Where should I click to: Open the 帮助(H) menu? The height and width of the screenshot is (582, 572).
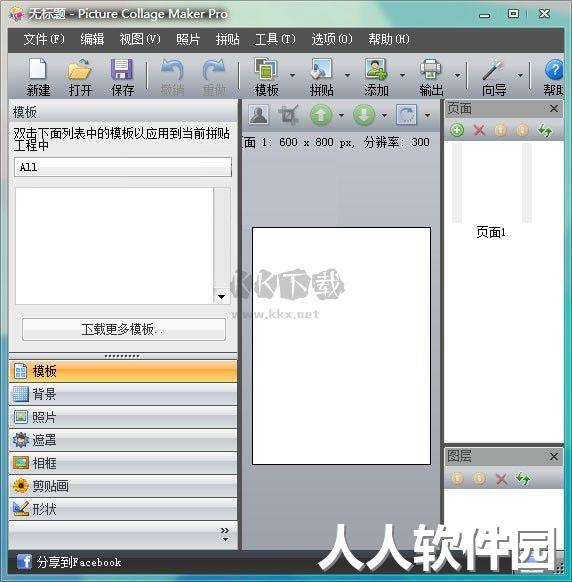pos(389,39)
